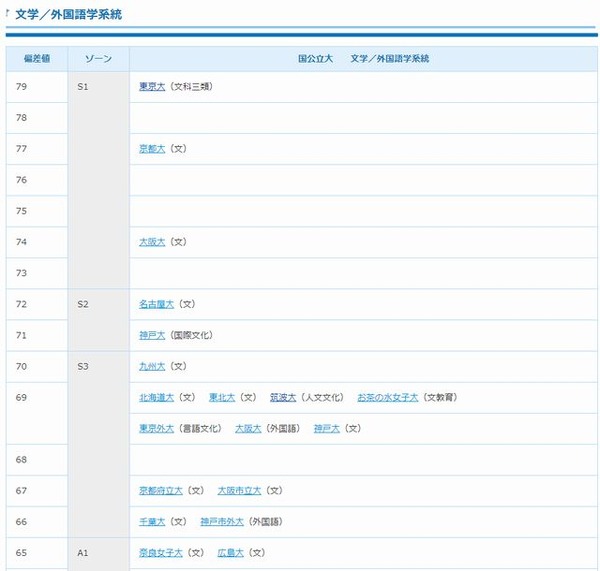Open the 東京大 link in the 79 row

coord(152,86)
